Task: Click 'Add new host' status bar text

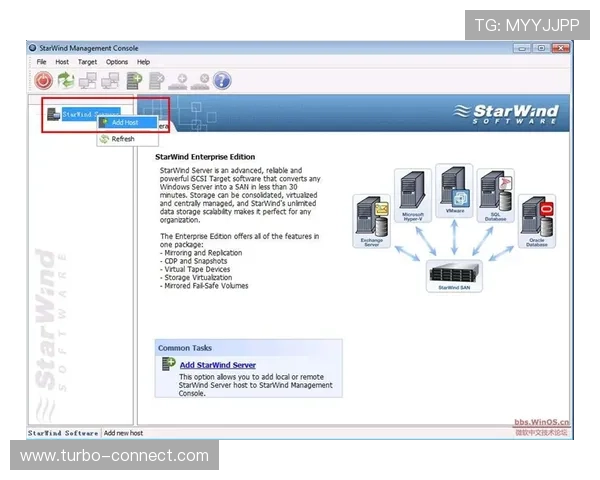Action: 123,433
